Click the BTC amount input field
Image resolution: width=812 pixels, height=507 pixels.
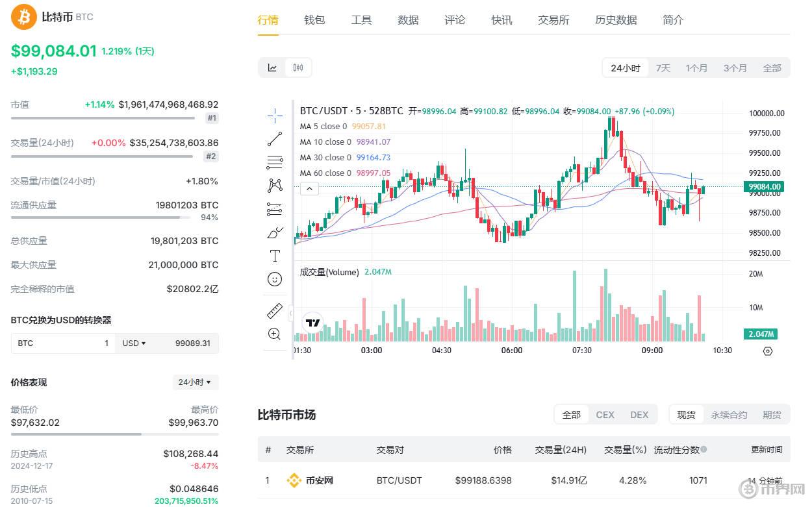pyautogui.click(x=63, y=343)
